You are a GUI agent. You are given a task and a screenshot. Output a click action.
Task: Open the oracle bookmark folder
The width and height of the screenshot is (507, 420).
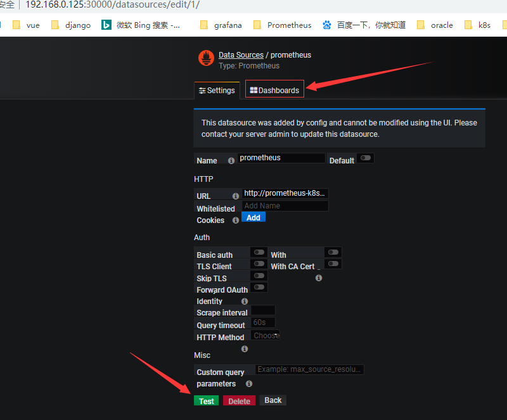435,25
